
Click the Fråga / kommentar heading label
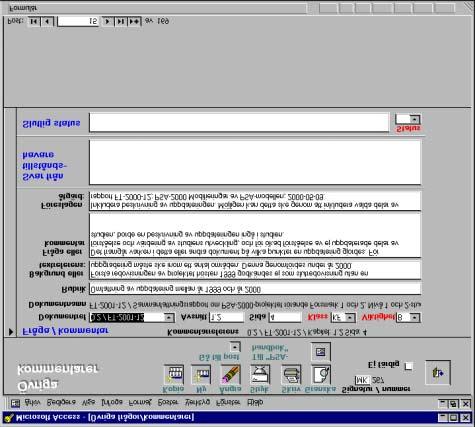click(65, 331)
